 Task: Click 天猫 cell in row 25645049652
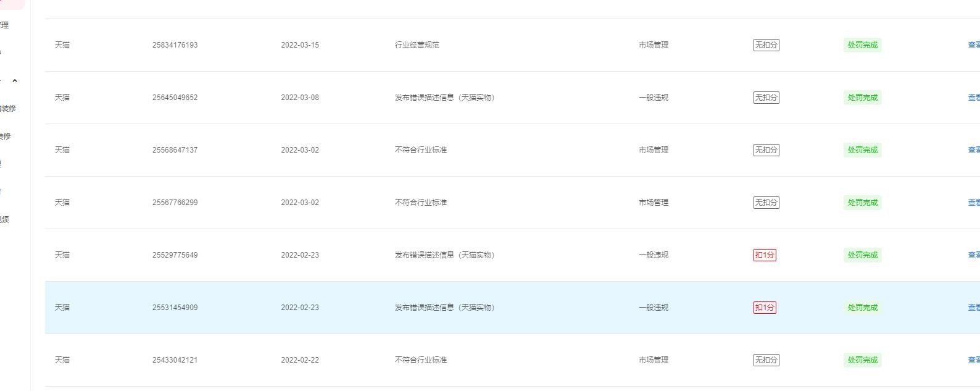click(x=62, y=98)
